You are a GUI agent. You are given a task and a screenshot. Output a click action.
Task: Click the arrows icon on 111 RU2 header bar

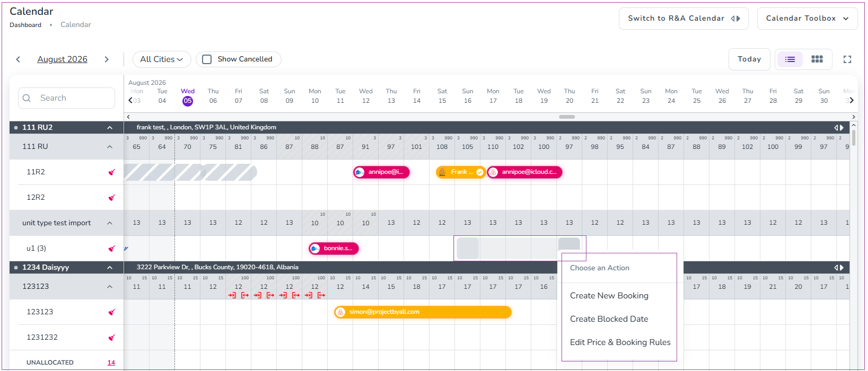(839, 128)
